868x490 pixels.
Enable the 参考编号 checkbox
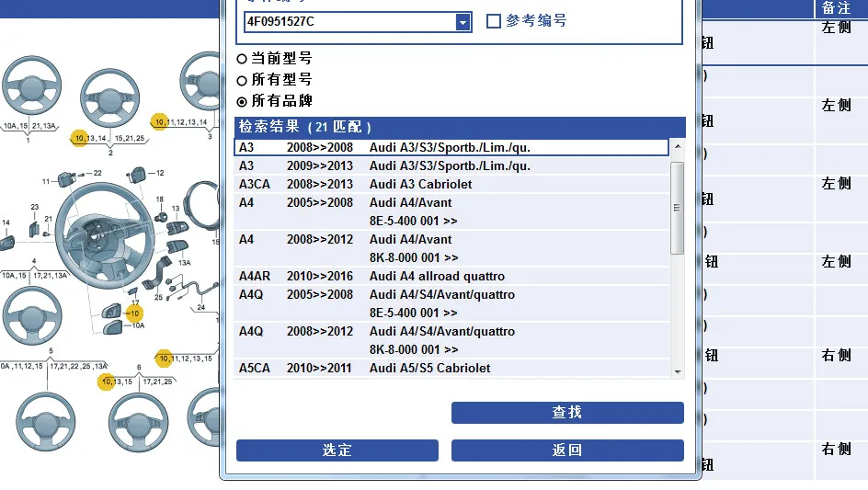[493, 21]
